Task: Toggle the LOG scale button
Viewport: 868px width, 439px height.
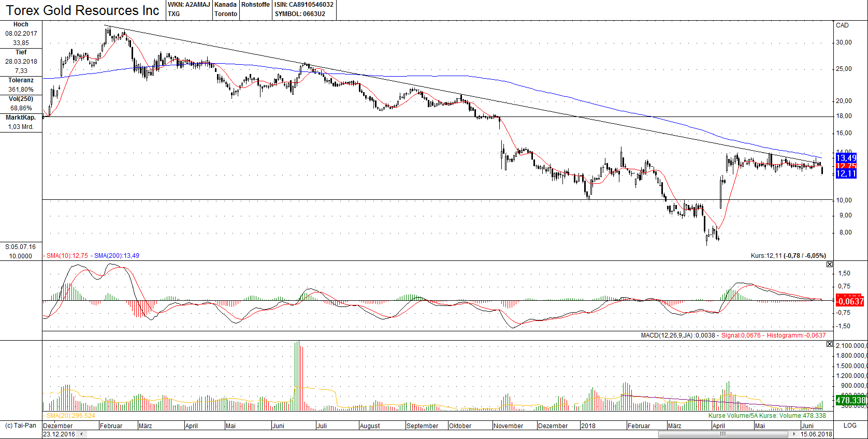Action: click(850, 426)
